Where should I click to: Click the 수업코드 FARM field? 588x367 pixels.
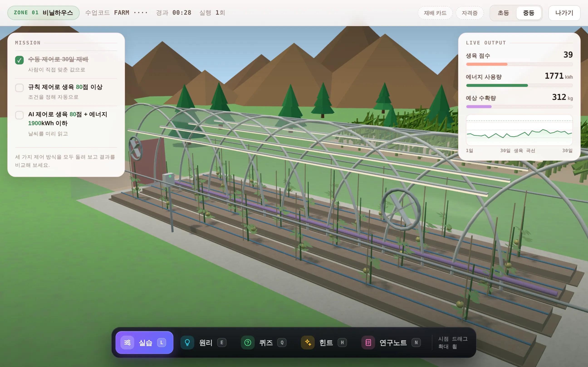[116, 13]
